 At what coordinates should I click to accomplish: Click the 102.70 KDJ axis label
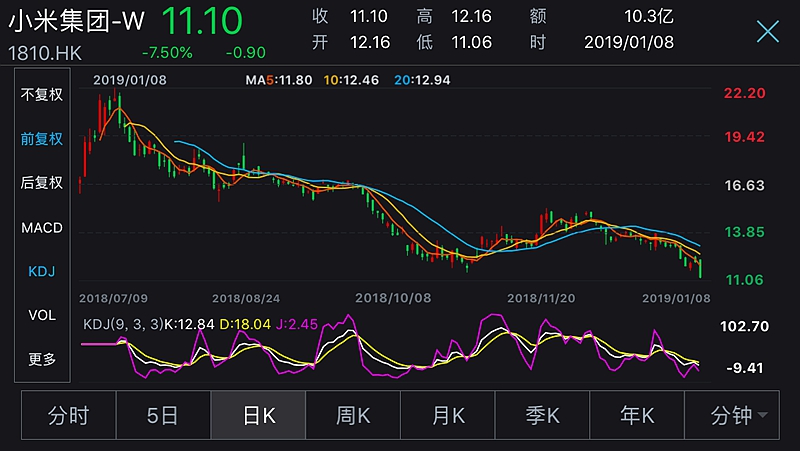(x=744, y=327)
